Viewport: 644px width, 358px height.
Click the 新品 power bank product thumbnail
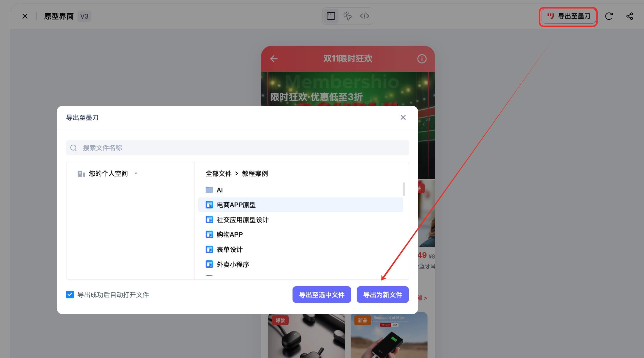pyautogui.click(x=389, y=336)
